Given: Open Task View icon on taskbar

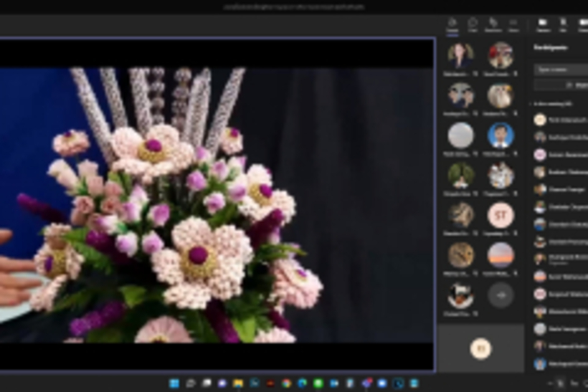Looking at the screenshot, I should point(207,383).
